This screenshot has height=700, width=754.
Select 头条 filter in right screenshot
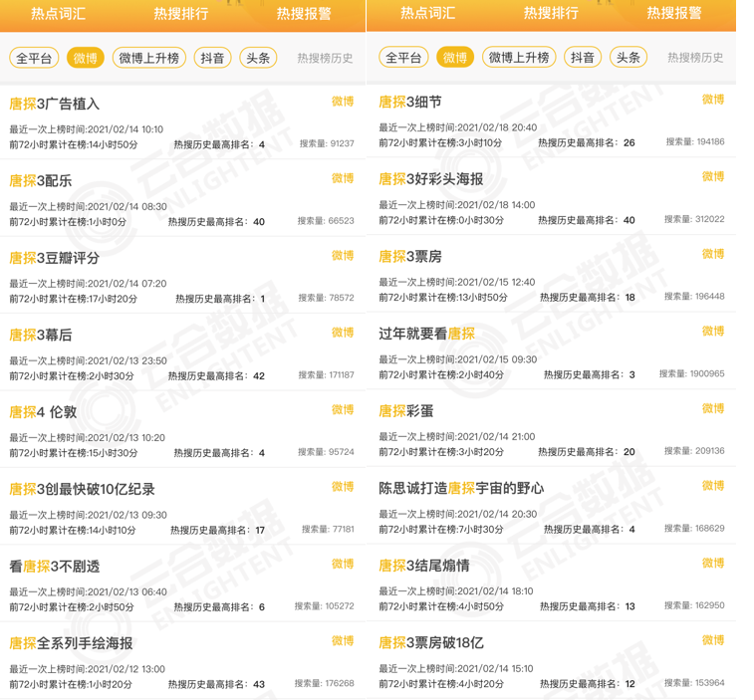tap(628, 57)
